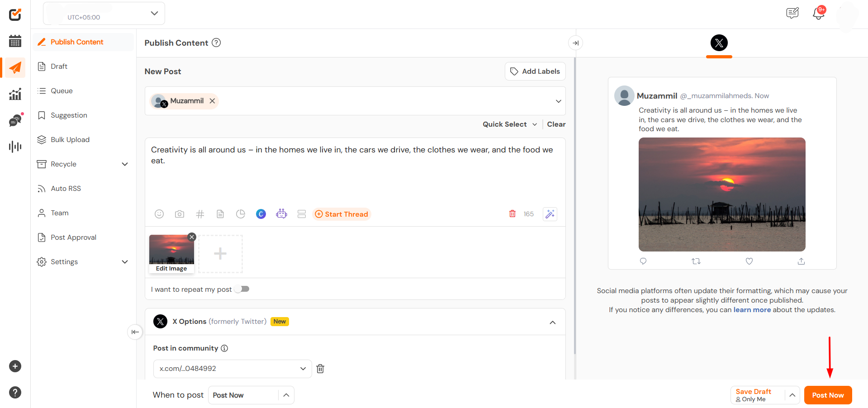Screen dimensions: 868x408
Task: Click the help icon beside Publish Content heading
Action: (x=217, y=43)
